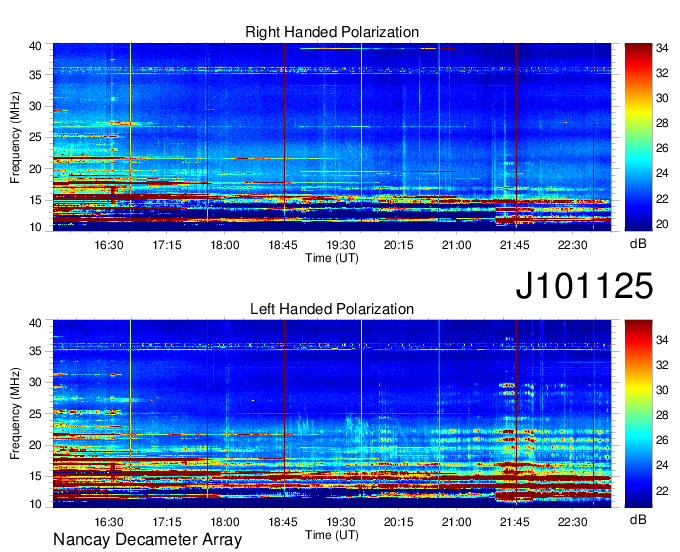Screen dimensions: 680x552
Task: Click the 20 MHz tick of Left Handed plot
Action: 36,445
